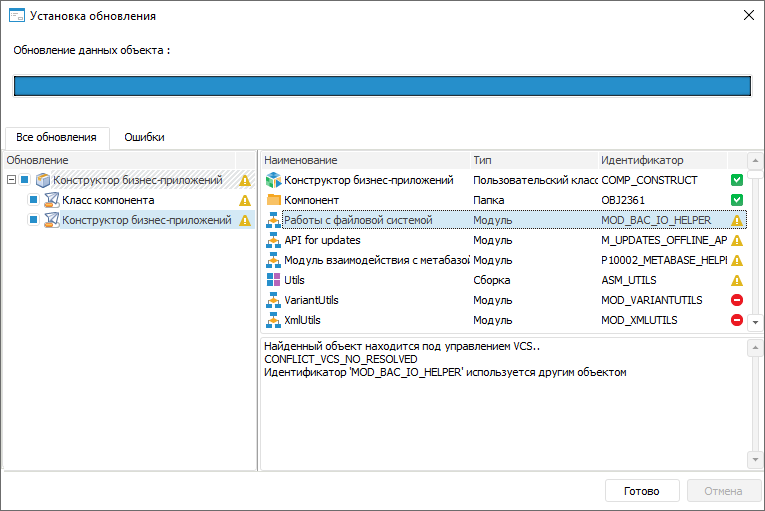Click the green checkmark for COMP_CONSTRUCT
The width and height of the screenshot is (765, 511).
[737, 180]
